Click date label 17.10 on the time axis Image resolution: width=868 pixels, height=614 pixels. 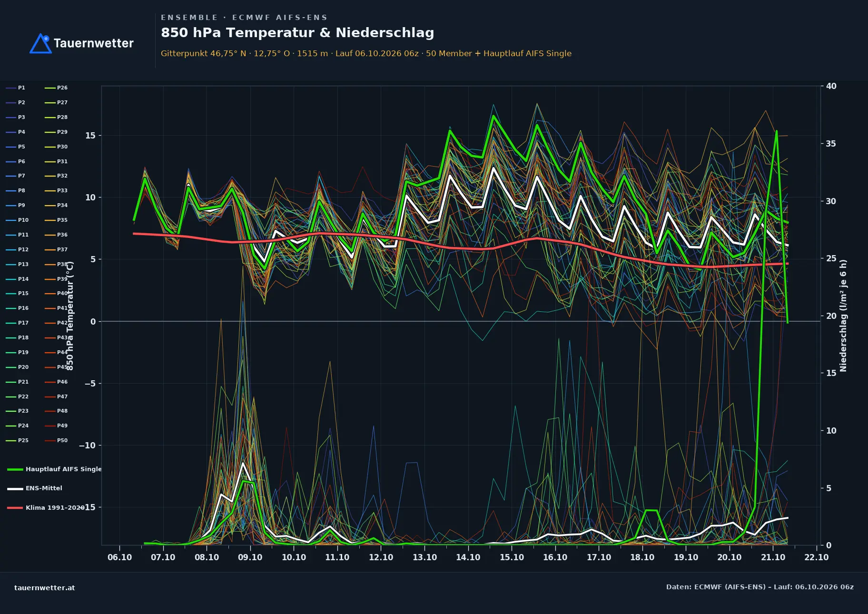point(599,557)
